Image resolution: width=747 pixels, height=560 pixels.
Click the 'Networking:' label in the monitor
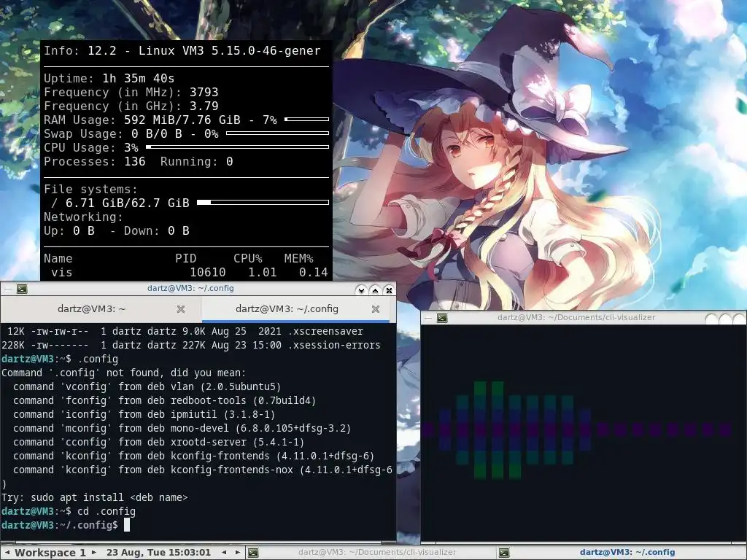tap(83, 217)
